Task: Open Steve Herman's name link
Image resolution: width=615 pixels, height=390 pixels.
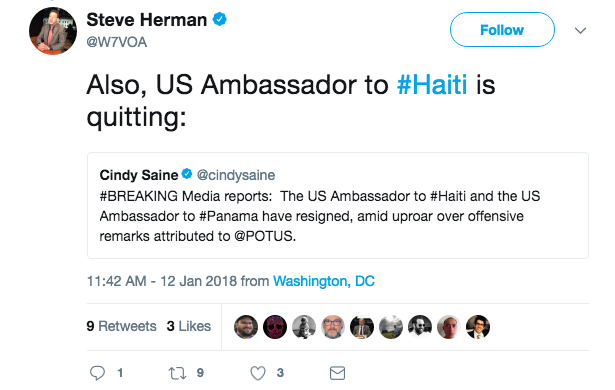Action: click(147, 20)
